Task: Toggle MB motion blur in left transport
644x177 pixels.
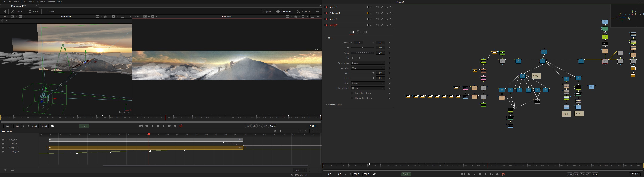Action: coord(254,126)
